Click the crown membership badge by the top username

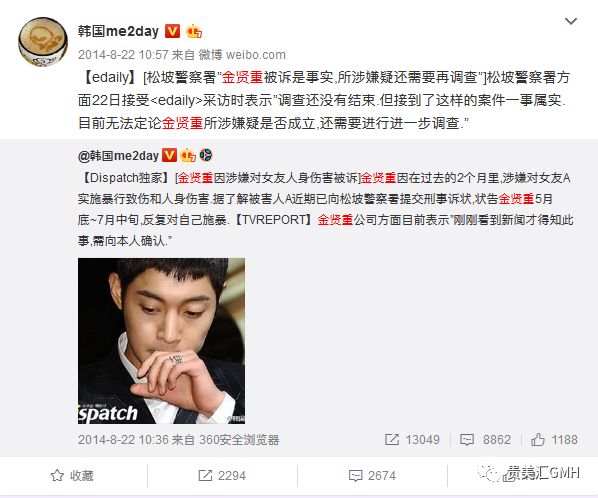tap(194, 31)
